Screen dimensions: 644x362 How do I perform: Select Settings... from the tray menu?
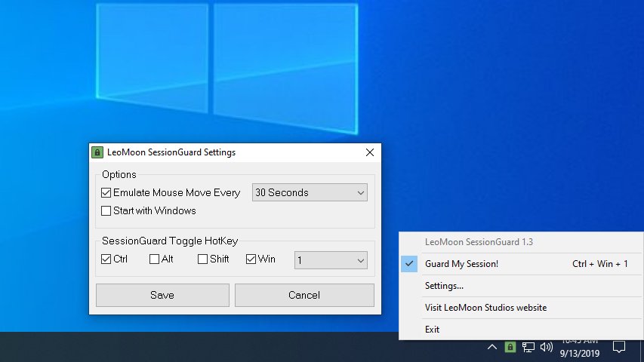tap(444, 286)
